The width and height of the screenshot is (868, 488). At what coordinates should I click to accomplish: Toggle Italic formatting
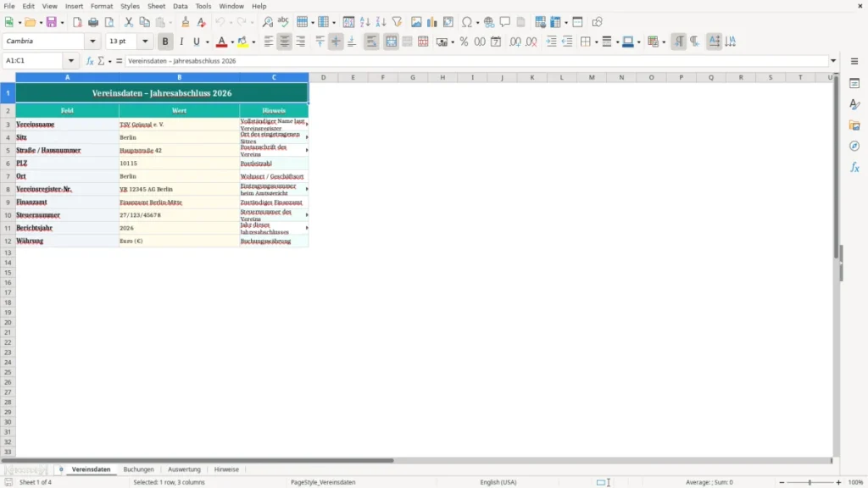pyautogui.click(x=181, y=42)
